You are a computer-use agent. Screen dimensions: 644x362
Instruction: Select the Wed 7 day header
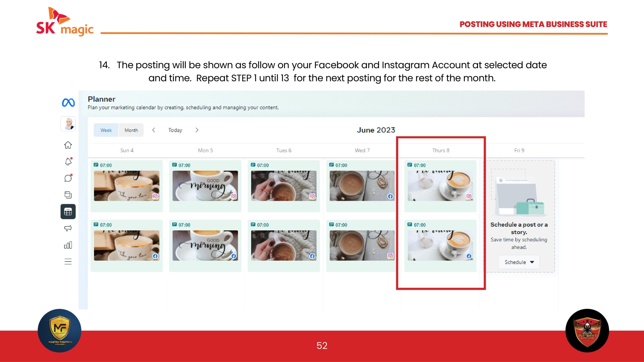click(362, 150)
